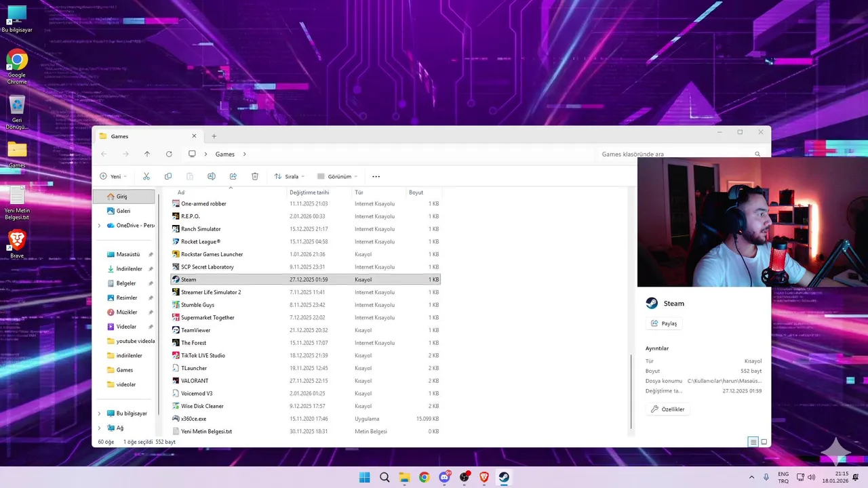Add a new Explorer tab
The image size is (868, 488).
(214, 136)
